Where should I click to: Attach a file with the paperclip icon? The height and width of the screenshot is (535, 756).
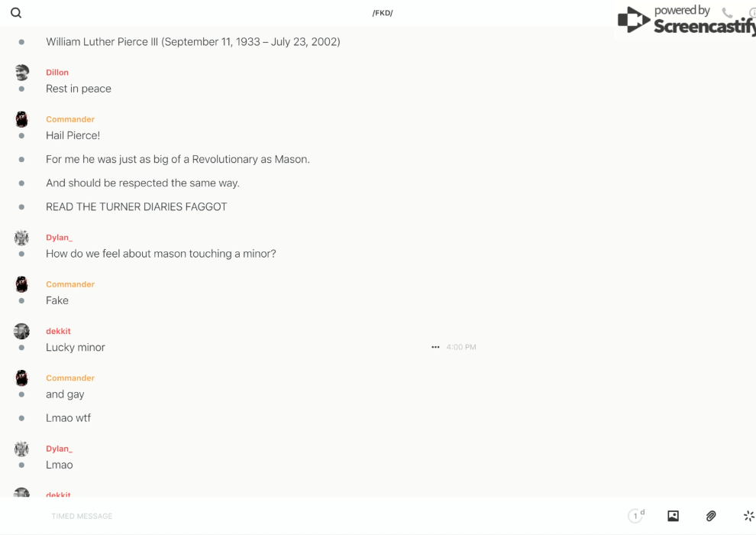coord(711,516)
